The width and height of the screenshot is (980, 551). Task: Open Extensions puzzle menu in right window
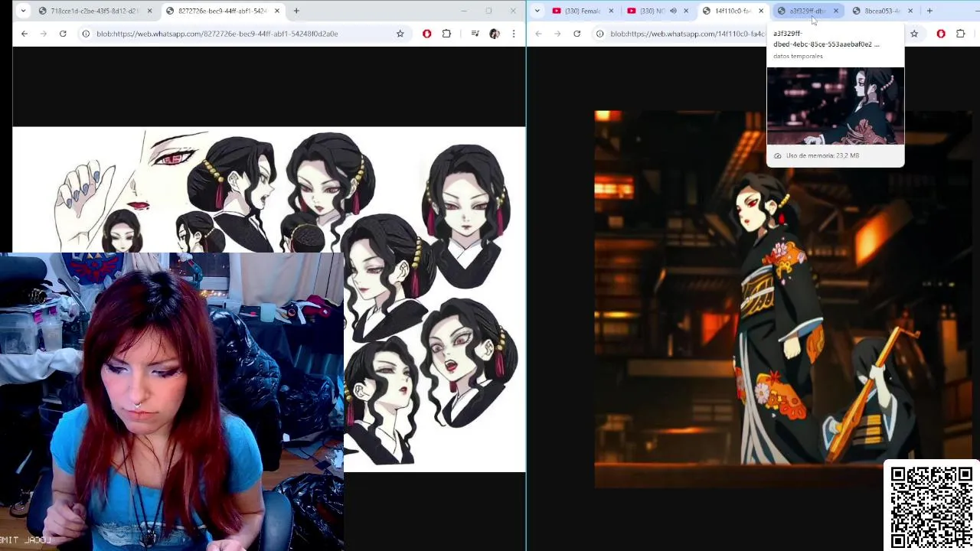[961, 34]
